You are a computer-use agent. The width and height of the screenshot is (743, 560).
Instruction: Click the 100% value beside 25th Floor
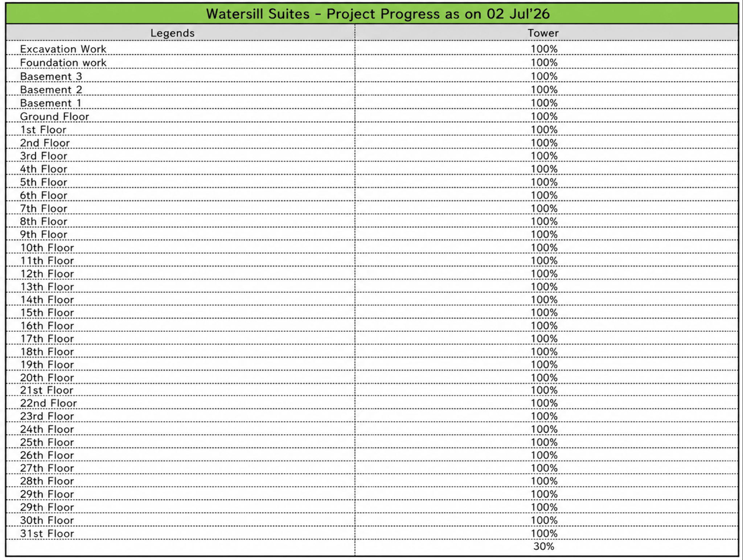pos(544,442)
